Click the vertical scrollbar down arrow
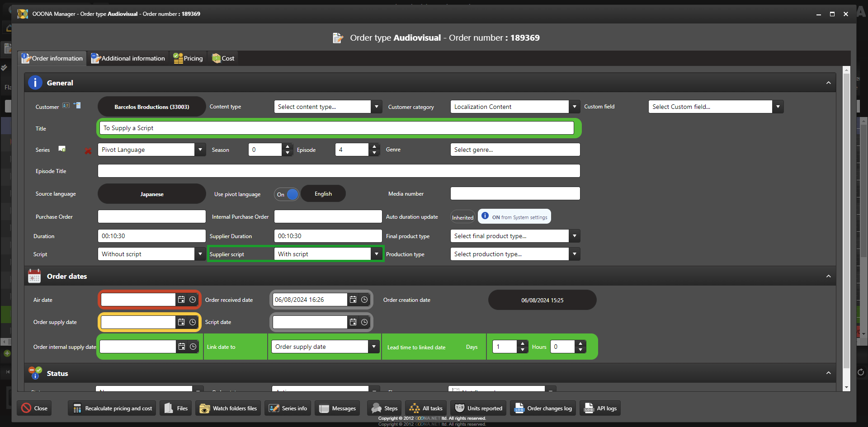This screenshot has width=868, height=427. [x=846, y=387]
